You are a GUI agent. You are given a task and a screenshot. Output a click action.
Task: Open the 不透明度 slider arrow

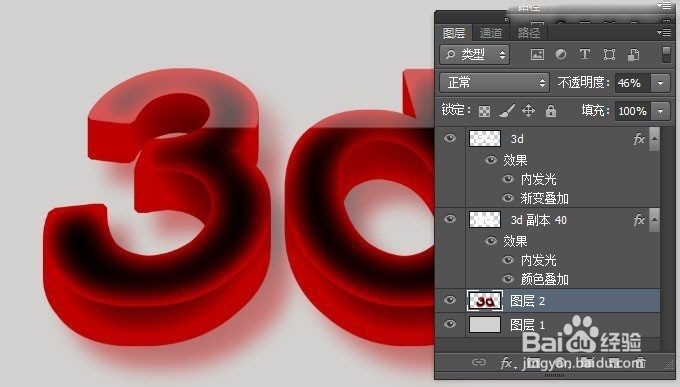coord(660,83)
